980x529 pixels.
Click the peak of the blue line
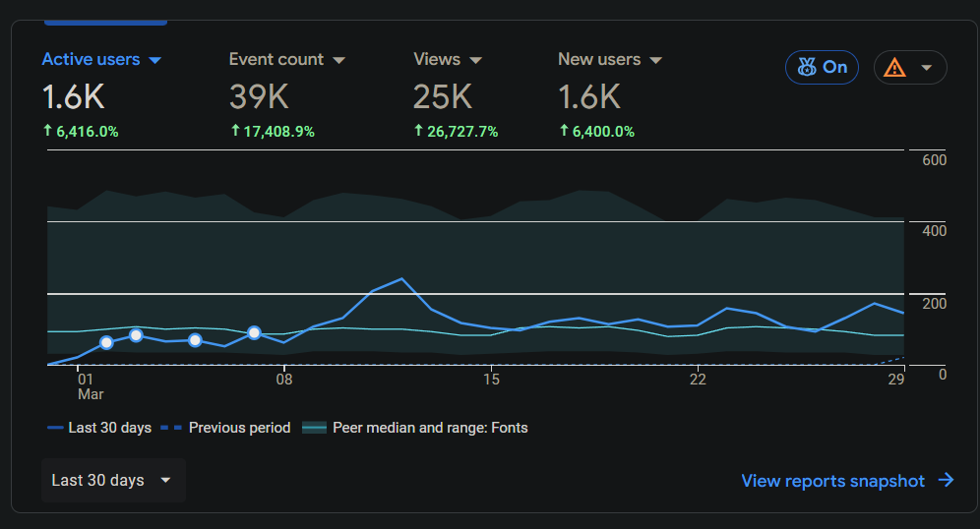pyautogui.click(x=401, y=278)
